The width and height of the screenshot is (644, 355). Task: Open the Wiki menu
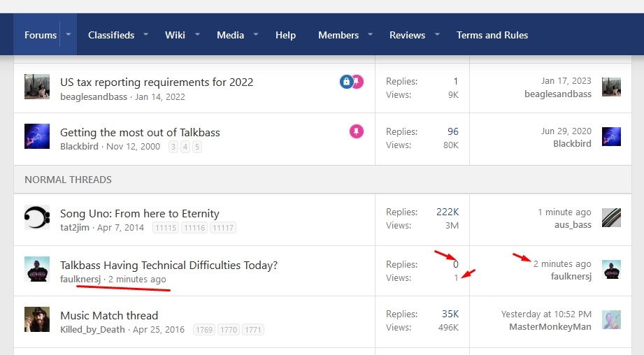click(175, 35)
